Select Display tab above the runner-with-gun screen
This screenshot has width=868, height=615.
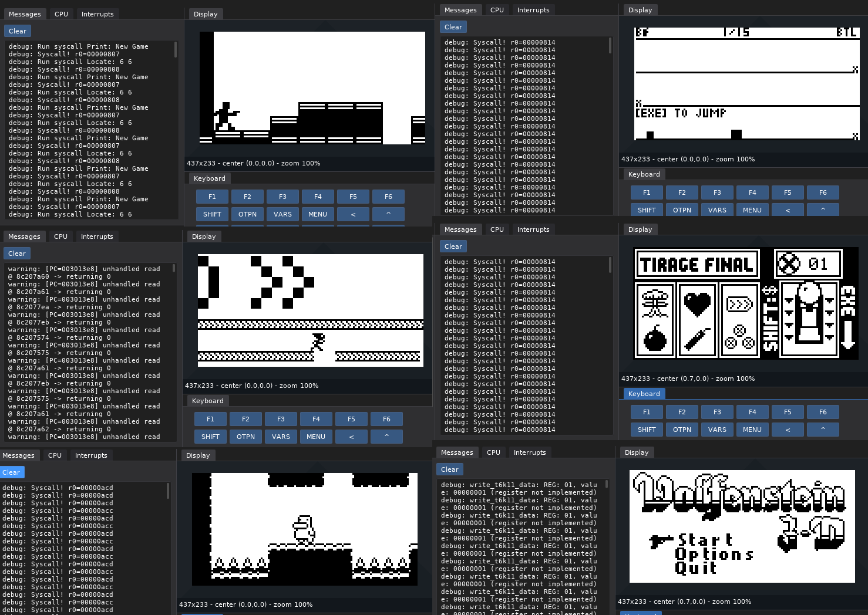(206, 14)
